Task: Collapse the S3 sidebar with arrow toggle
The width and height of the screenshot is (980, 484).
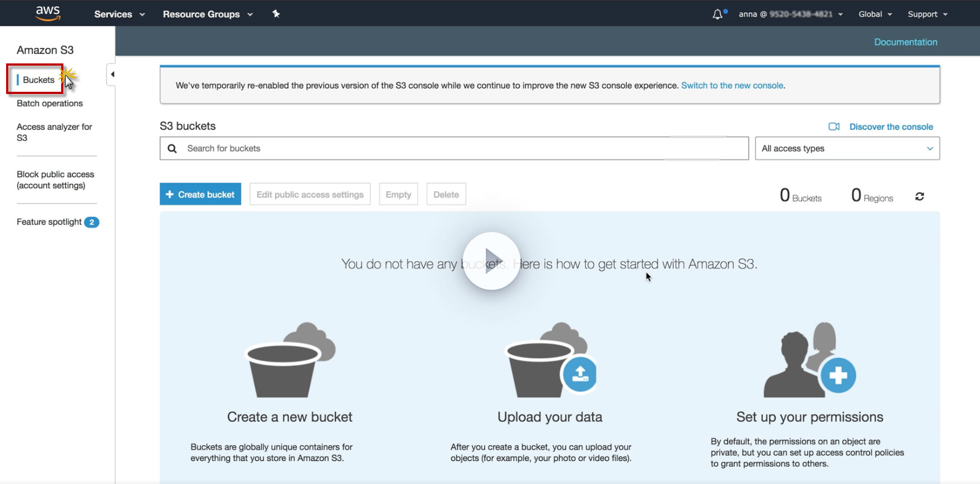Action: tap(112, 75)
